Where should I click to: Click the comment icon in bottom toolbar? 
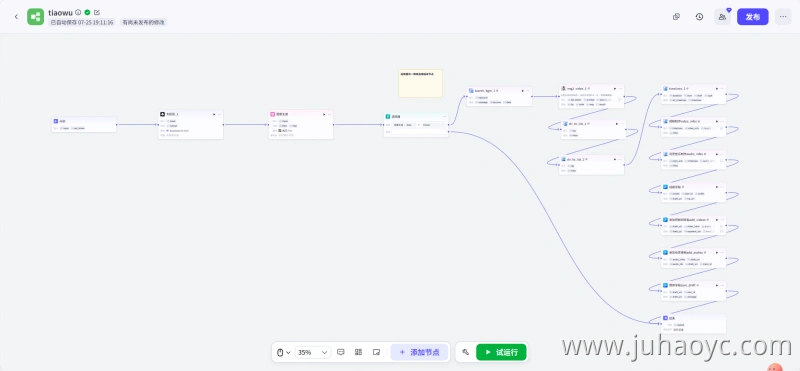(341, 352)
